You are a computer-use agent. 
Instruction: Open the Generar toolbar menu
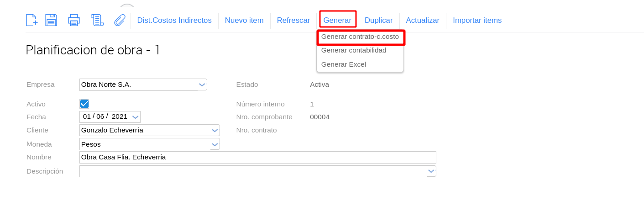[337, 21]
